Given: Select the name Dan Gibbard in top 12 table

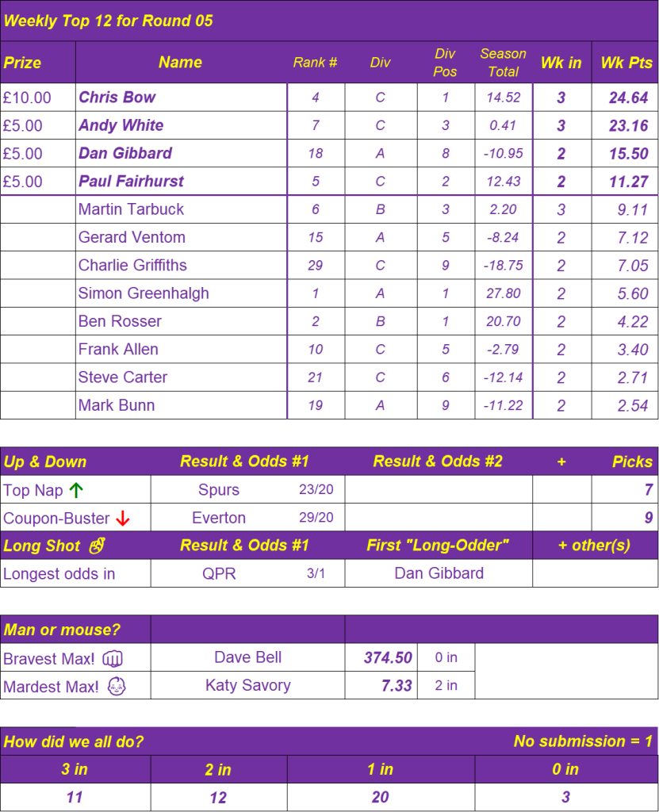Looking at the screenshot, I should click(125, 153).
